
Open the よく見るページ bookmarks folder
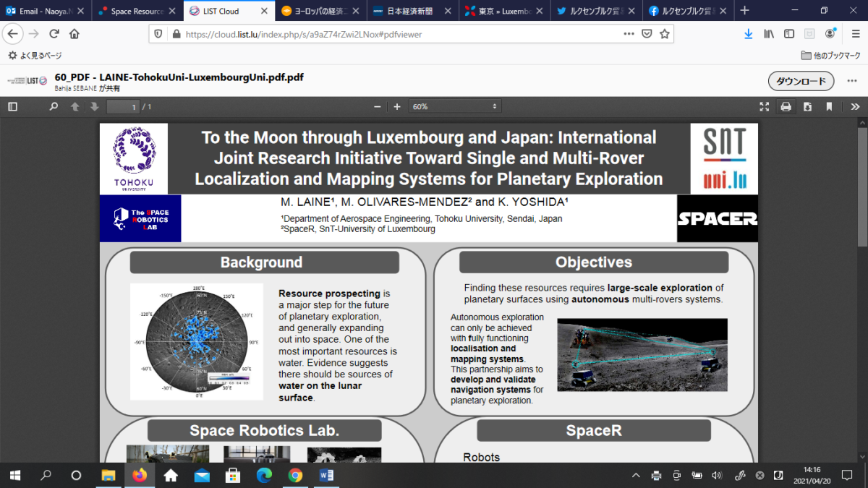35,56
